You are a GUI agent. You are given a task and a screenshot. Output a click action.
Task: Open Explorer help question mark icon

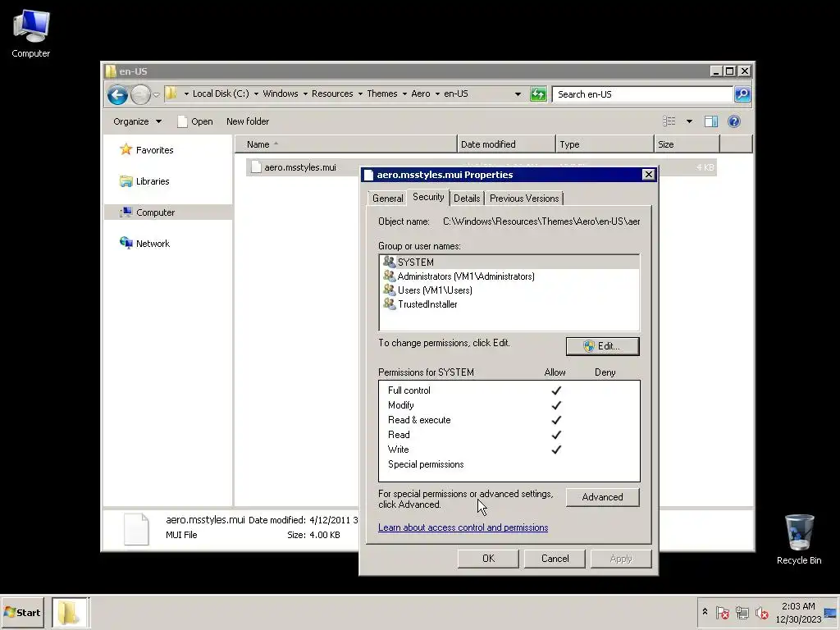pyautogui.click(x=734, y=121)
